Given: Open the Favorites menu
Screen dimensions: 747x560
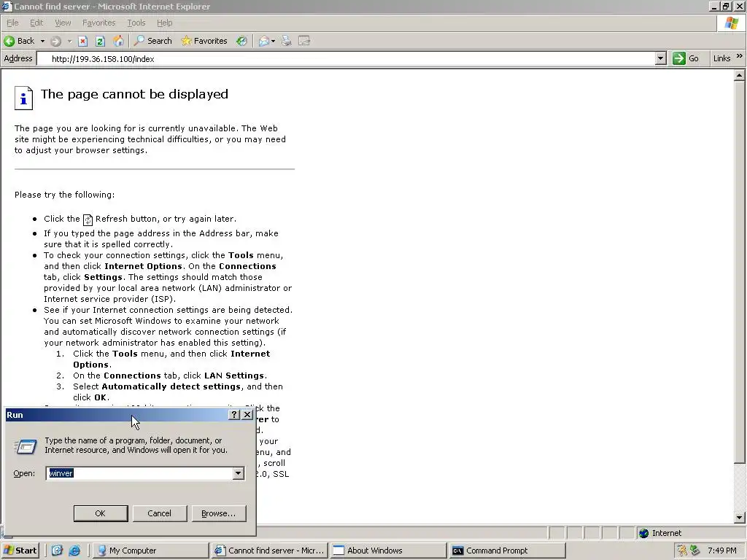Looking at the screenshot, I should click(x=98, y=23).
